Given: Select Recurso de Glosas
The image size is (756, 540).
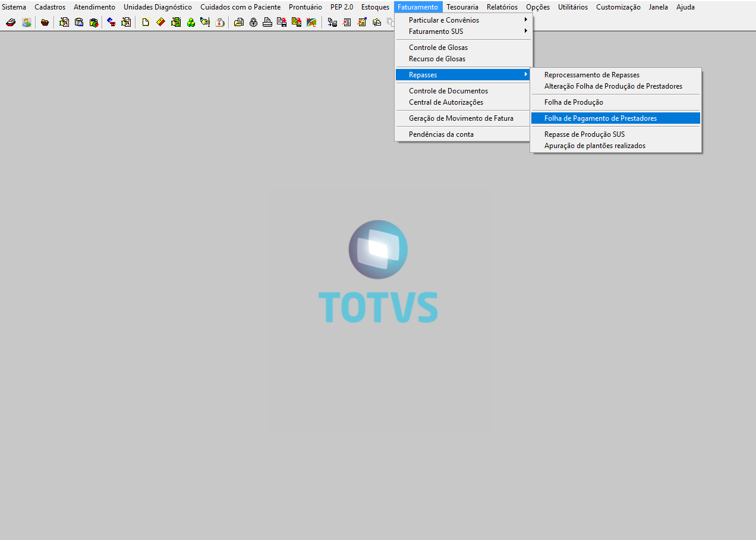Looking at the screenshot, I should pyautogui.click(x=464, y=59).
